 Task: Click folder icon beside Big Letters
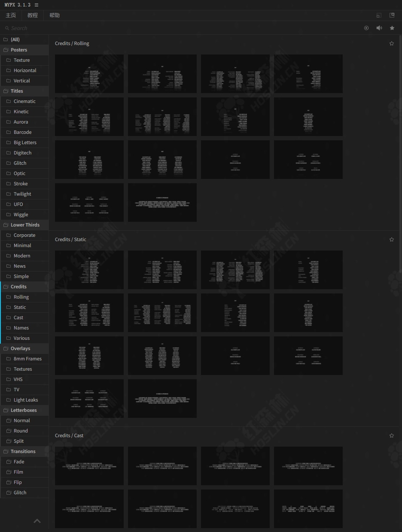[x=9, y=142]
